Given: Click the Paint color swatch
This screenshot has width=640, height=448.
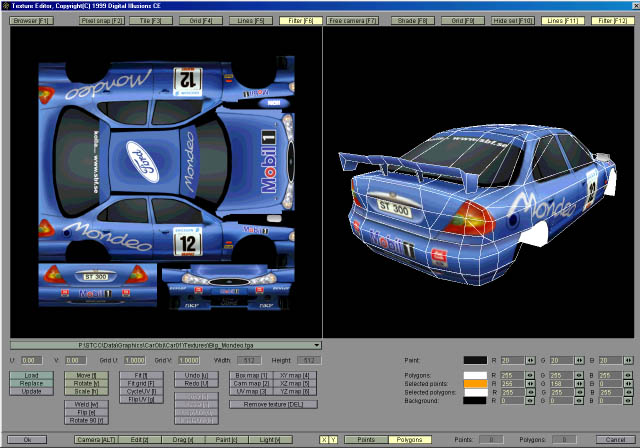Looking at the screenshot, I should tap(475, 360).
